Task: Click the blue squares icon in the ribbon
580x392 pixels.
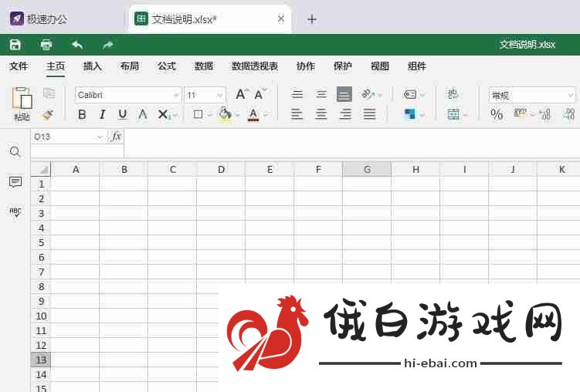Action: [x=410, y=114]
